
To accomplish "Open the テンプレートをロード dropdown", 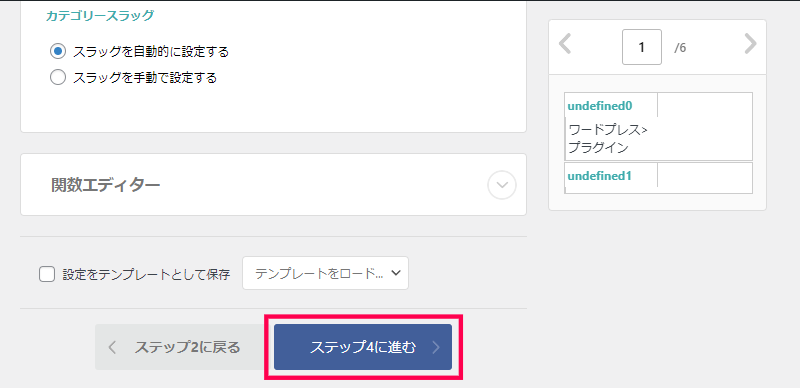I will pos(326,273).
